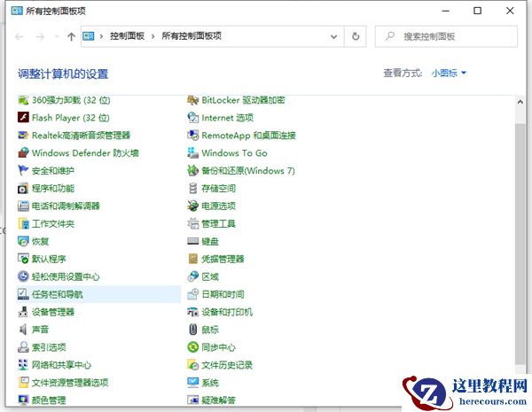
Task: Click the scrollbar up arrow
Action: [520, 102]
